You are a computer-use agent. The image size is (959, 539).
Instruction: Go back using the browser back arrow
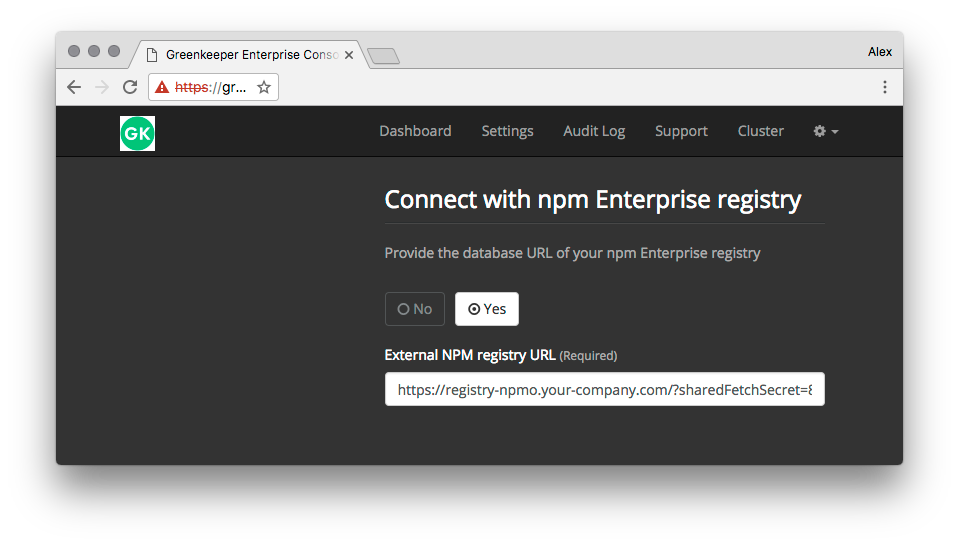74,87
